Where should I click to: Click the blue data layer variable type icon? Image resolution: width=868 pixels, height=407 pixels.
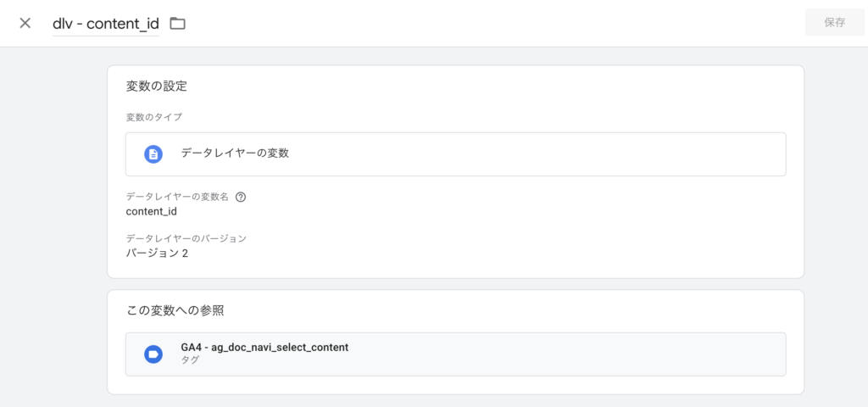pyautogui.click(x=153, y=153)
